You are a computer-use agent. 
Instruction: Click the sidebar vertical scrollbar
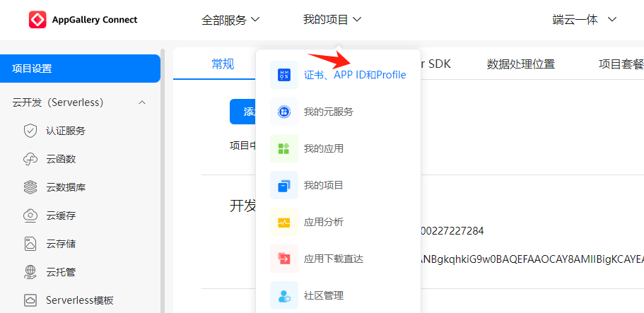coord(163,181)
